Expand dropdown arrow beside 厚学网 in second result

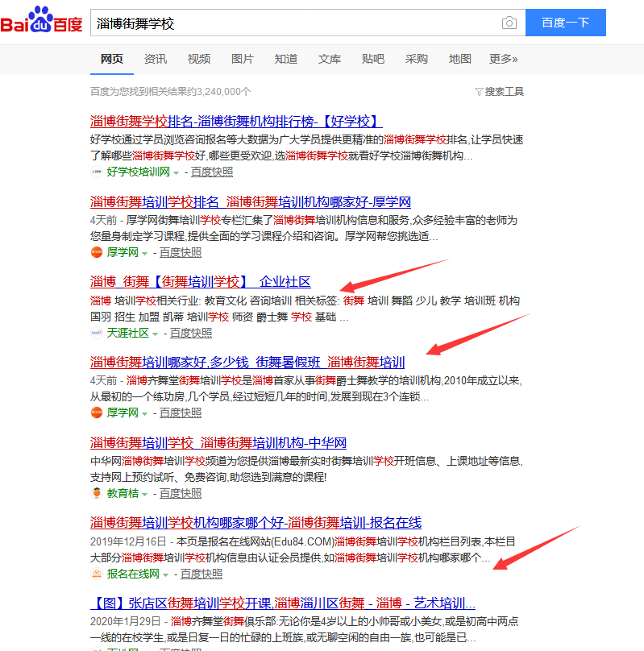click(144, 254)
